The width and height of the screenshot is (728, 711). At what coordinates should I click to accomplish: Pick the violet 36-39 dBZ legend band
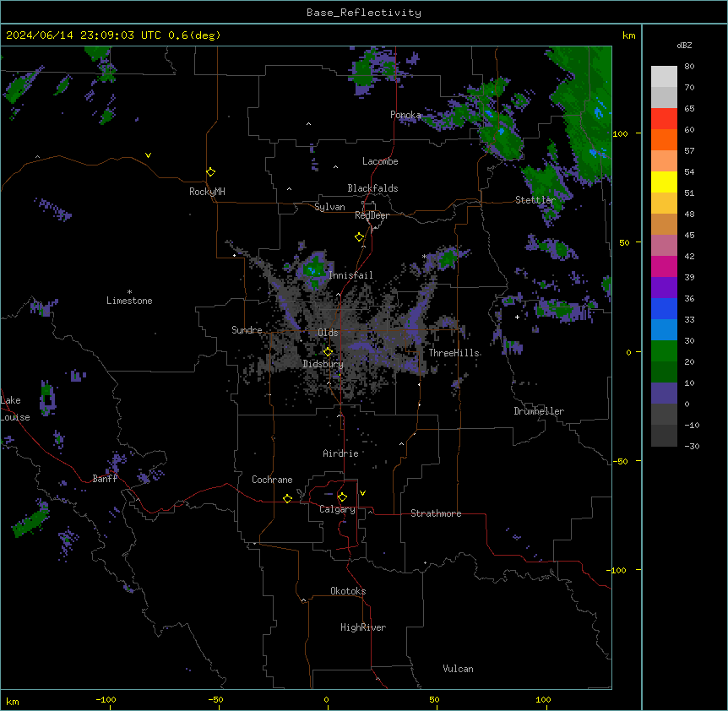[x=664, y=288]
